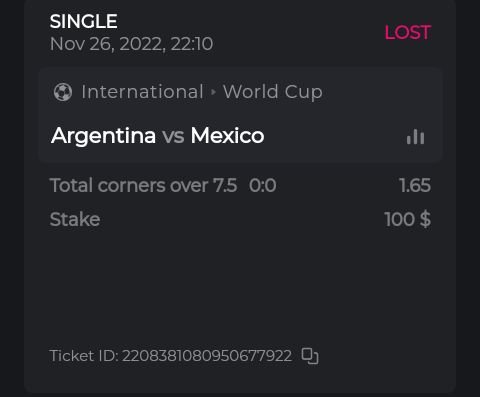The image size is (480, 397).
Task: Click the vs separator in match title
Action: [173, 136]
